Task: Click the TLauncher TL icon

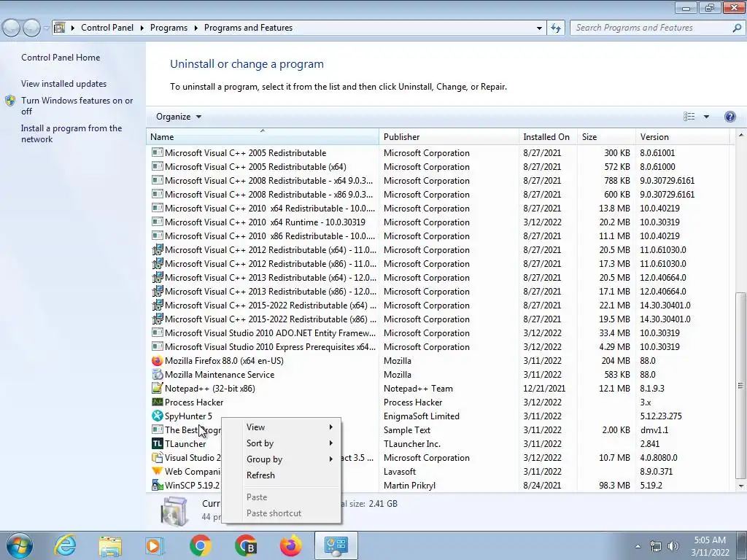Action: click(x=158, y=444)
